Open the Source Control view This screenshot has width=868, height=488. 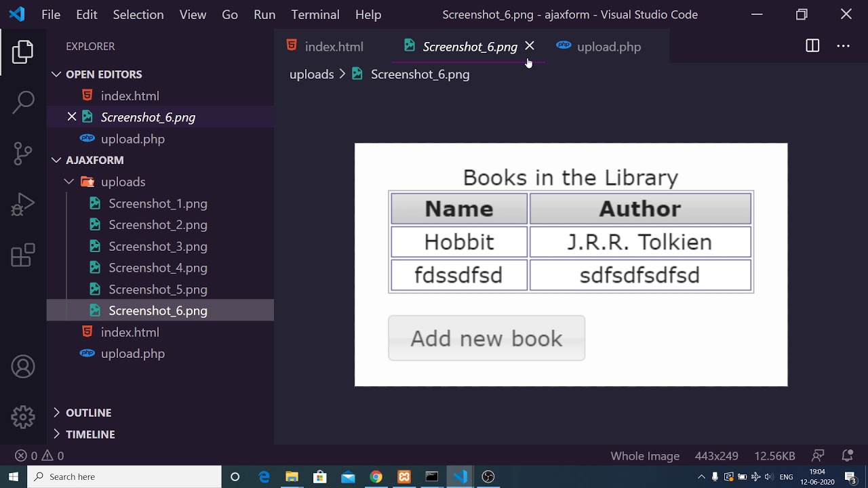click(23, 153)
